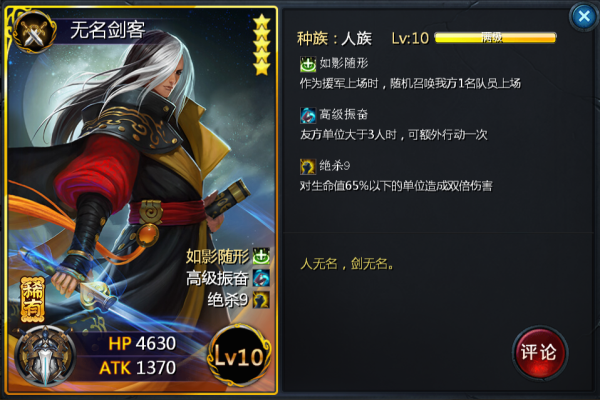The width and height of the screenshot is (600, 400).
Task: Click the 如影随形 skill title text
Action: point(344,63)
